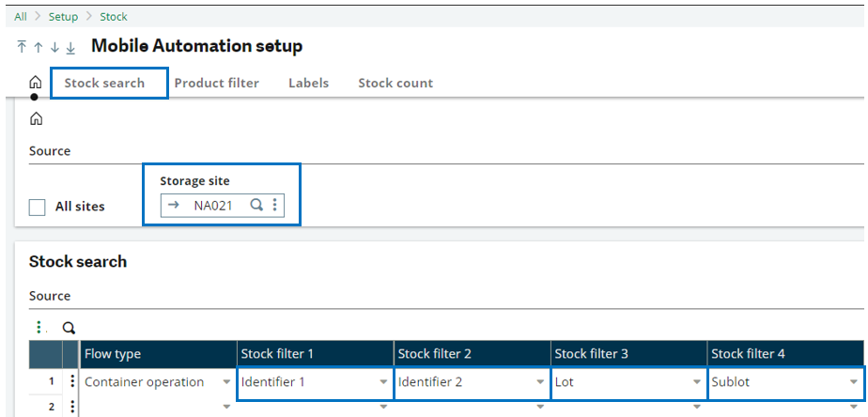The image size is (868, 417).
Task: Jump to last record arrow
Action: [x=70, y=47]
